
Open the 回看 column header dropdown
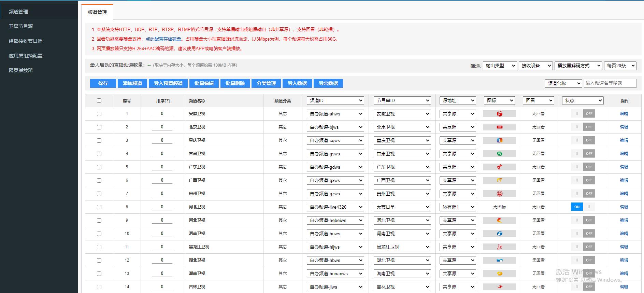(538, 100)
